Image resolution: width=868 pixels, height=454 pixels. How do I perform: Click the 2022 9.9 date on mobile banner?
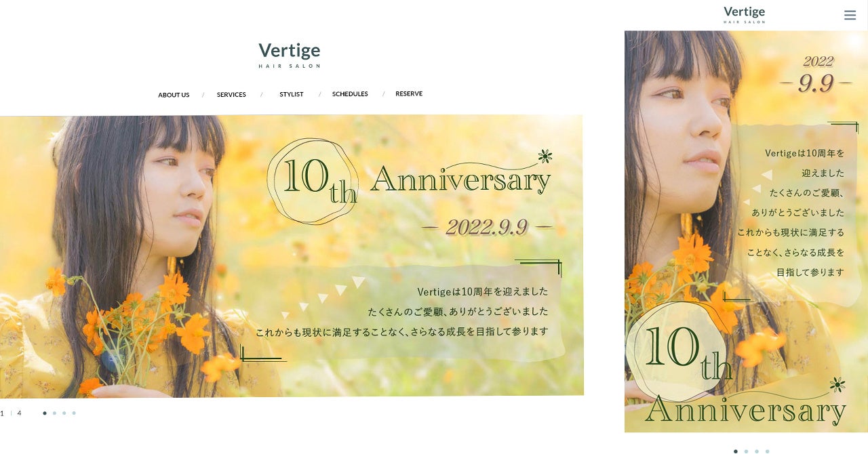[816, 75]
